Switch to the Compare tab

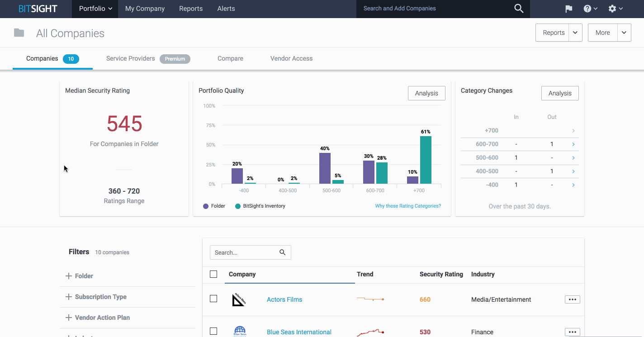tap(230, 59)
